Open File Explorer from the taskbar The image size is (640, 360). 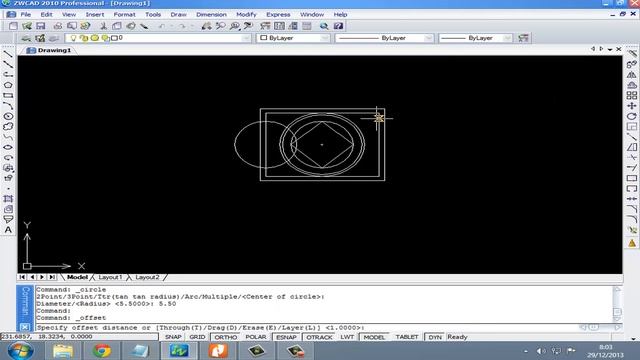(63, 351)
